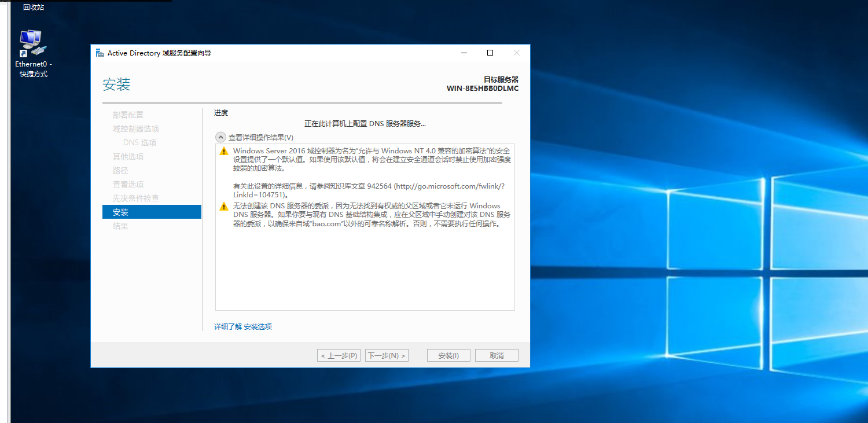The image size is (868, 423).
Task: Click the 正在此计算机上配置 DNS 服务器服务 status text
Action: click(365, 124)
